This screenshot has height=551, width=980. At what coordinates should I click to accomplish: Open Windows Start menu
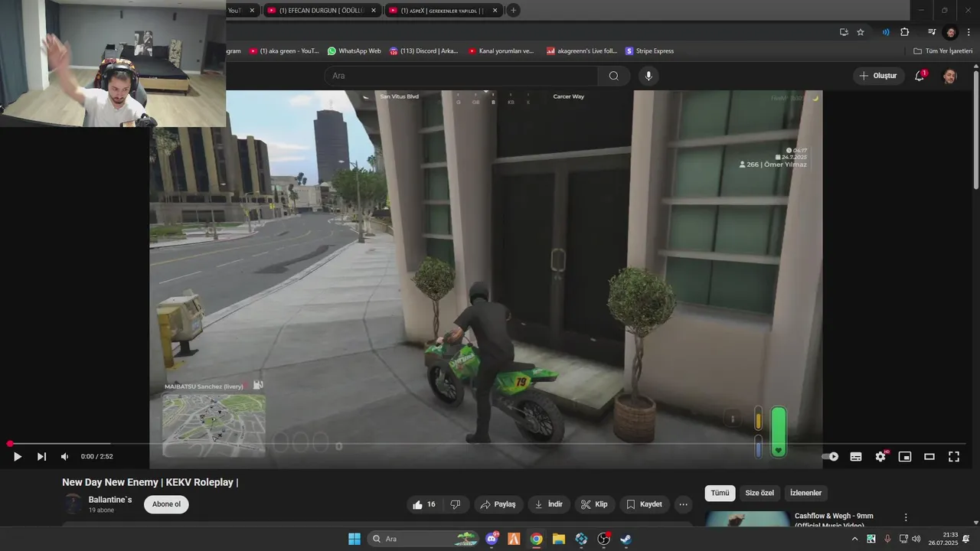[x=354, y=539]
